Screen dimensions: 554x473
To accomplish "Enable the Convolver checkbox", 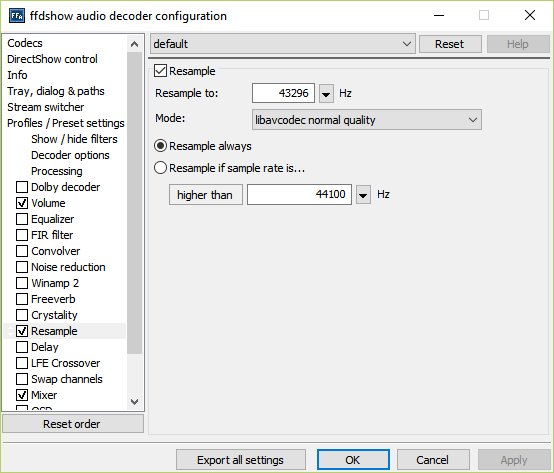I will point(22,251).
